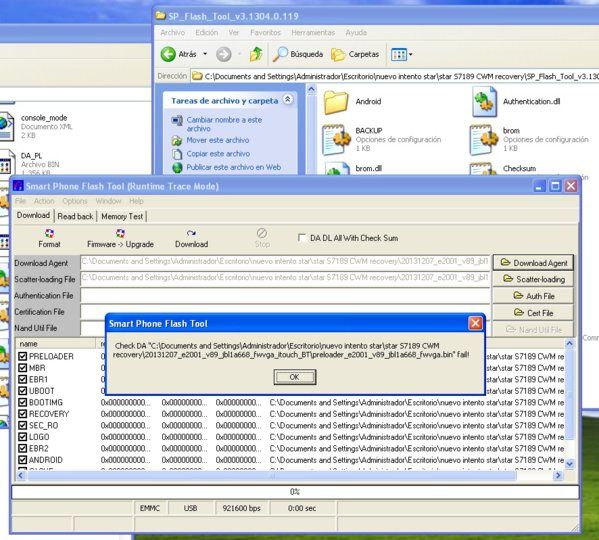599x540 pixels.
Task: Switch to the Memory Test tab
Action: (122, 216)
